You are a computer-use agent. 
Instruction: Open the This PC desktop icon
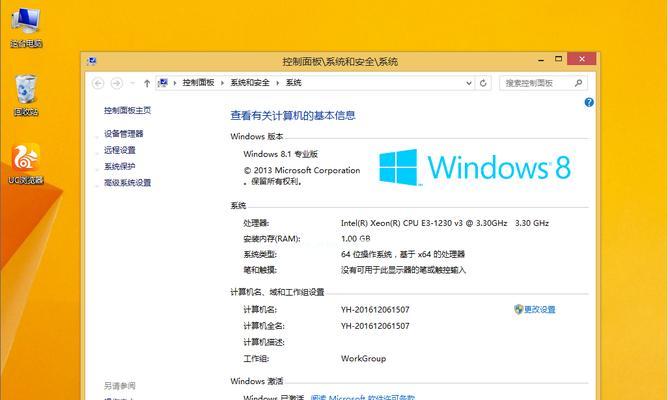point(26,27)
